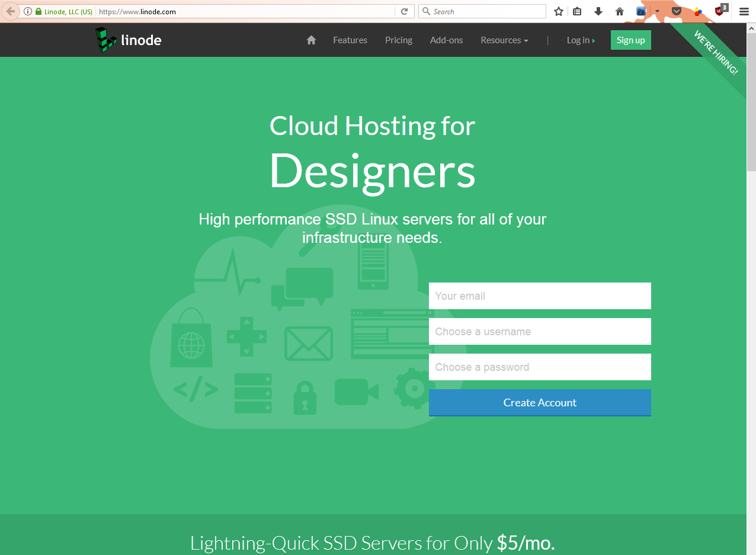Open the Add-ons nav item
Viewport: 756px width, 555px height.
click(446, 40)
